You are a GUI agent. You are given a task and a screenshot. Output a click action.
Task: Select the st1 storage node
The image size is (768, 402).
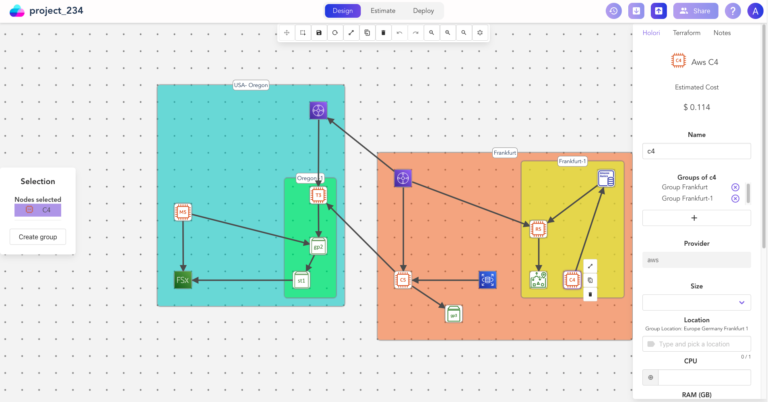[301, 280]
